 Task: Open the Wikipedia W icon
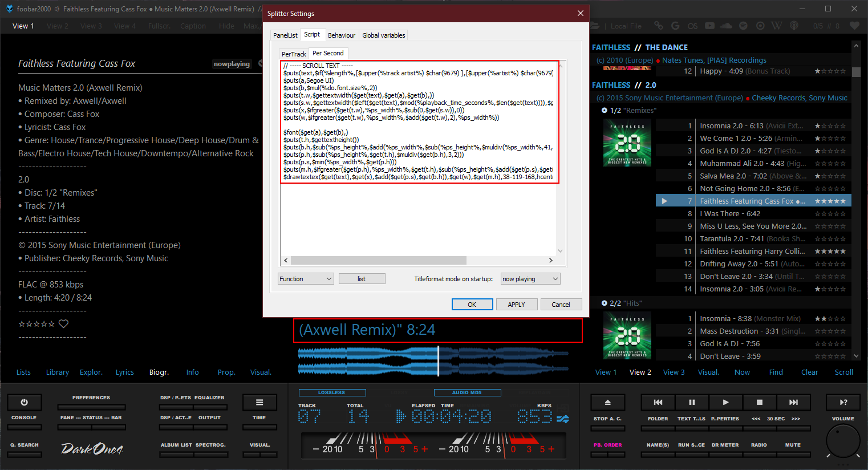click(777, 26)
